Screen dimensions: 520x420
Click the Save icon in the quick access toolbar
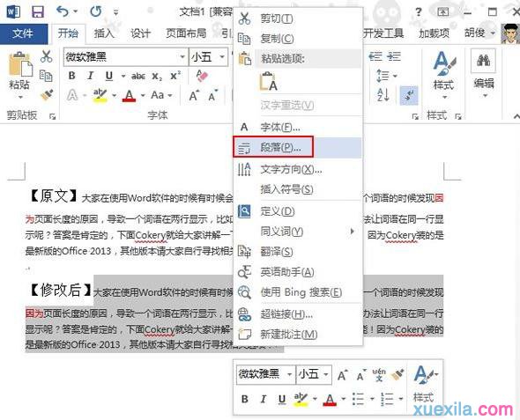click(x=38, y=12)
